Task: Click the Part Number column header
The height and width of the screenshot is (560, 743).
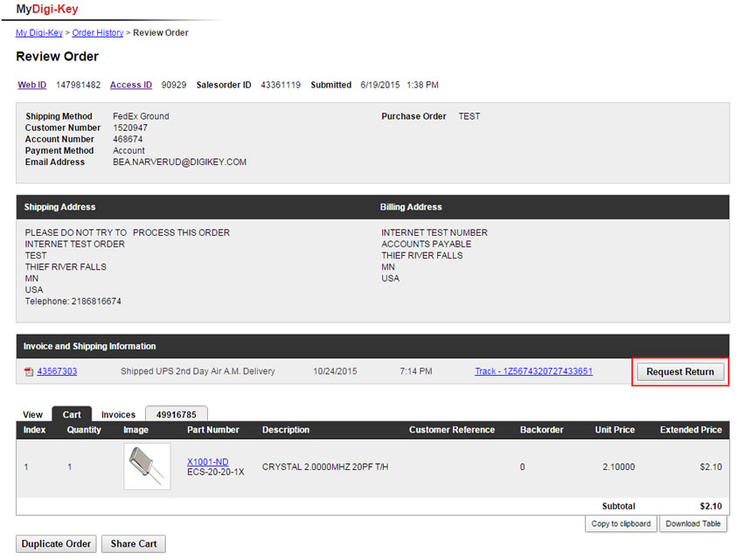Action: point(212,430)
